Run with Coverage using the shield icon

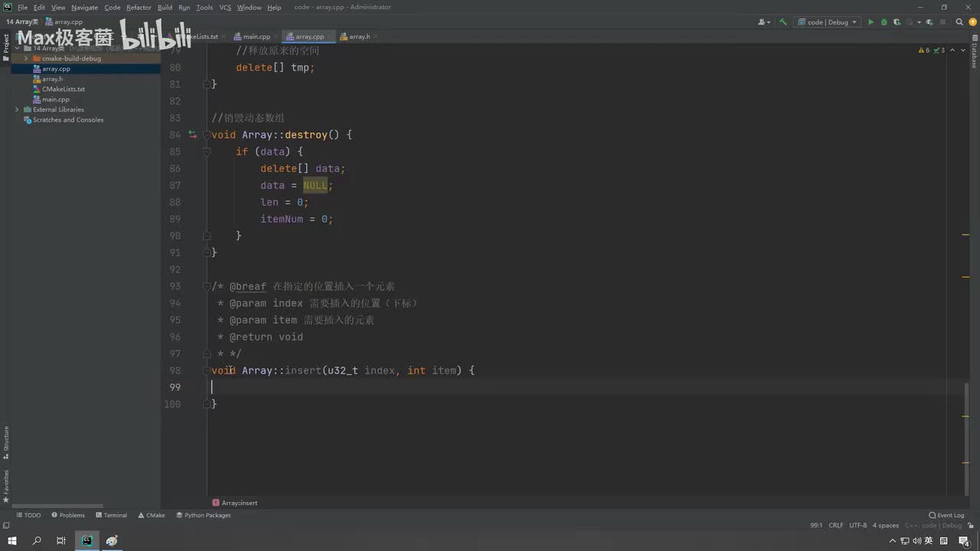(x=897, y=22)
